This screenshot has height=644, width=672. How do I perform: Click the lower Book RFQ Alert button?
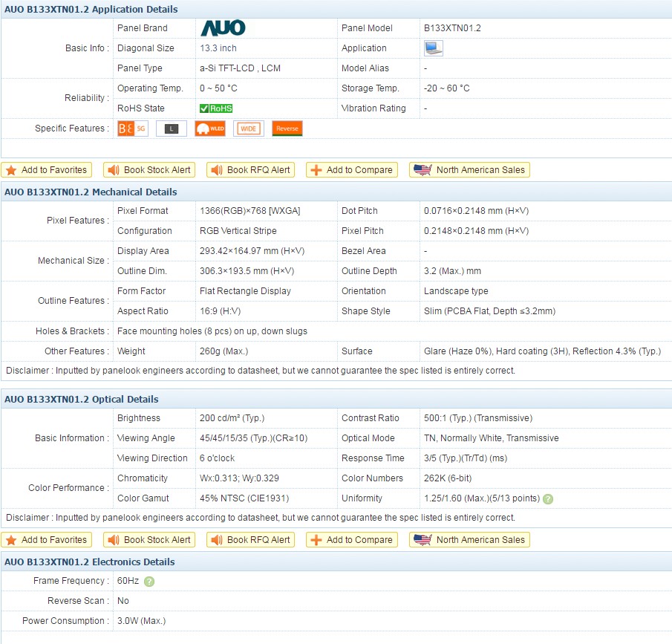point(251,540)
